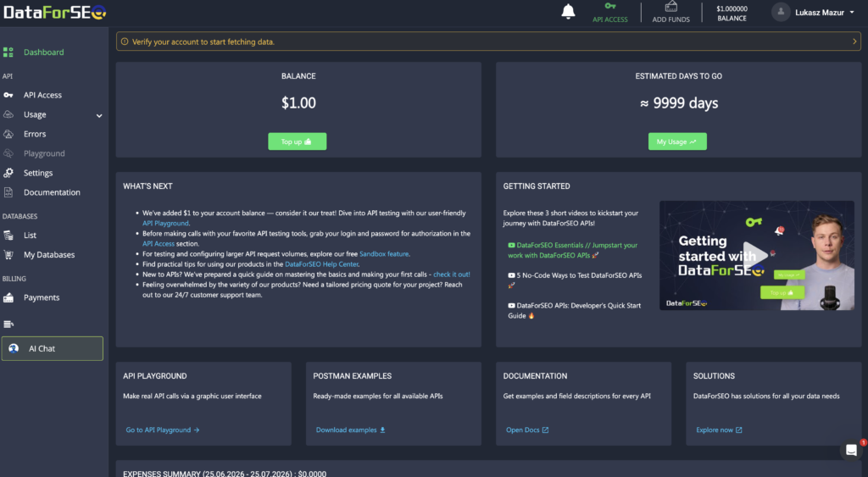Click the key icon beside API Access in sidebar

8,95
